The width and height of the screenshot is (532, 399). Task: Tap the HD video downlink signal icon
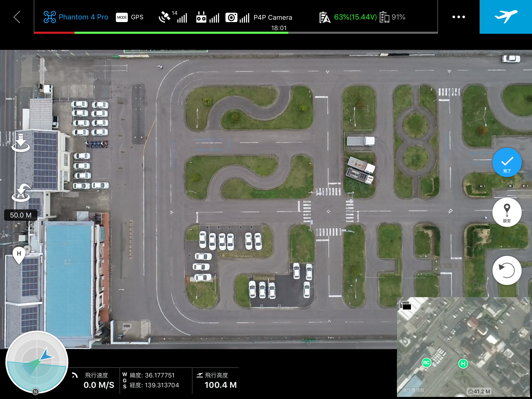(x=237, y=17)
